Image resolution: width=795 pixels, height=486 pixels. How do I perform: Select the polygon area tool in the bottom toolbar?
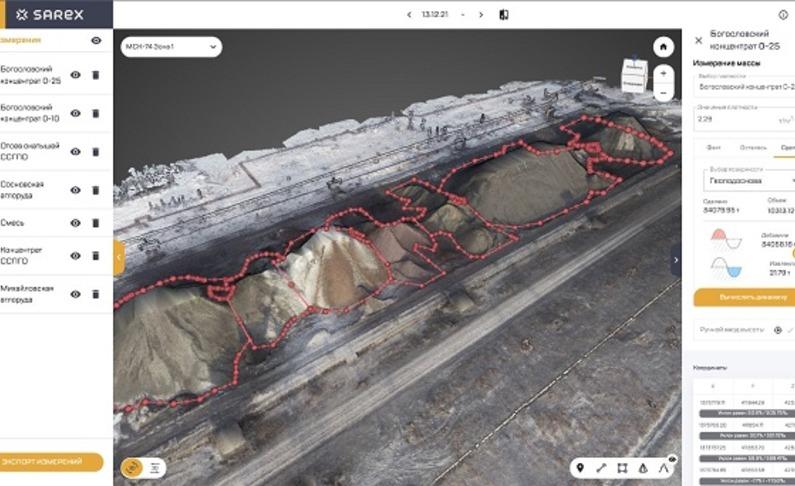click(622, 467)
